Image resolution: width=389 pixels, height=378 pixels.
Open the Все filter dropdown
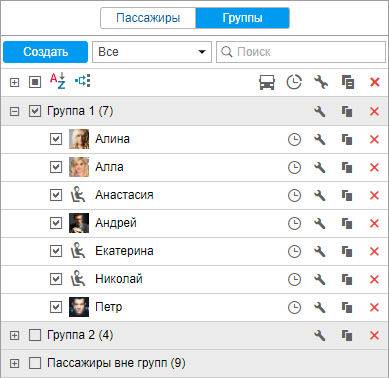[152, 52]
